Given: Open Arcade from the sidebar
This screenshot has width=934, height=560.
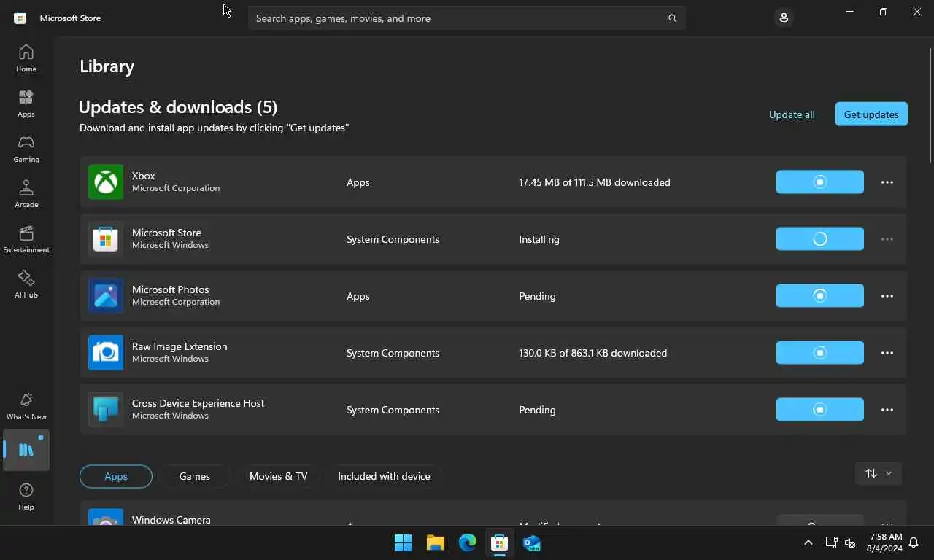Looking at the screenshot, I should 26,194.
